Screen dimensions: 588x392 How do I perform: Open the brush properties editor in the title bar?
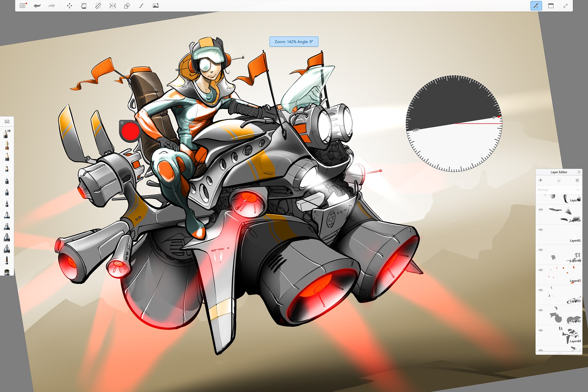point(536,6)
